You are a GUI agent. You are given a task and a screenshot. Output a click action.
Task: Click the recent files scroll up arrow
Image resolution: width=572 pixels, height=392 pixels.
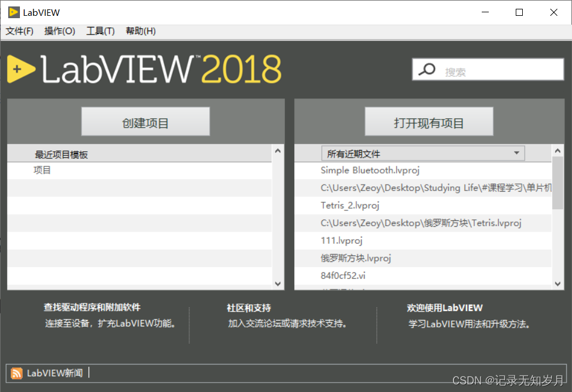click(557, 151)
